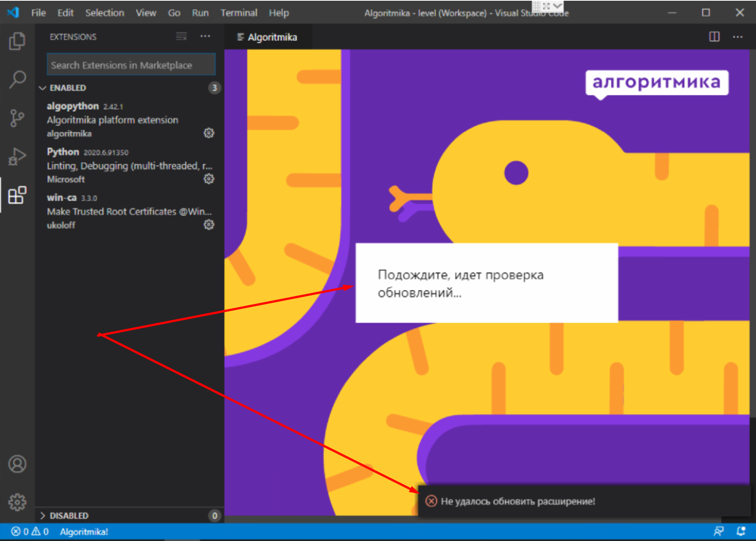Click the 'Microsoft' publisher label
Screen dimensions: 756x541
tap(66, 179)
